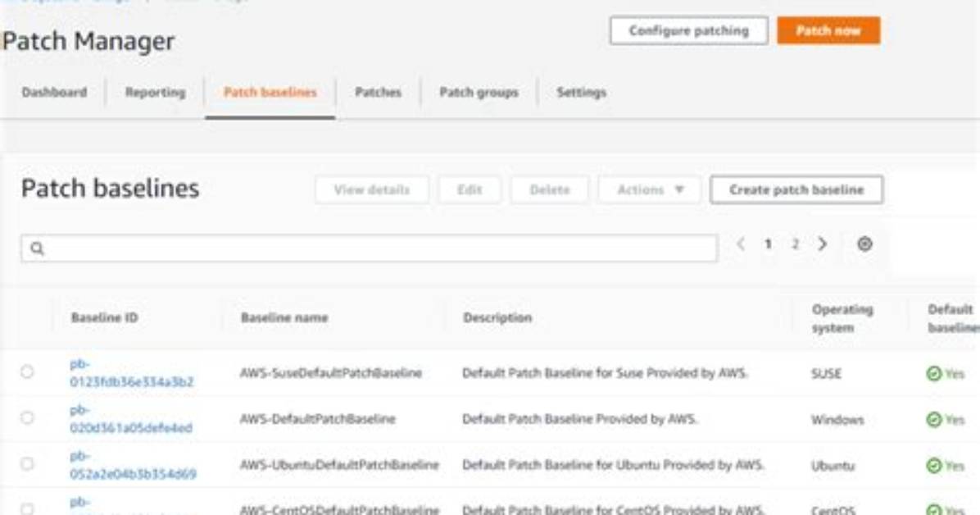The height and width of the screenshot is (515, 980).
Task: Click the View details button
Action: (x=372, y=189)
